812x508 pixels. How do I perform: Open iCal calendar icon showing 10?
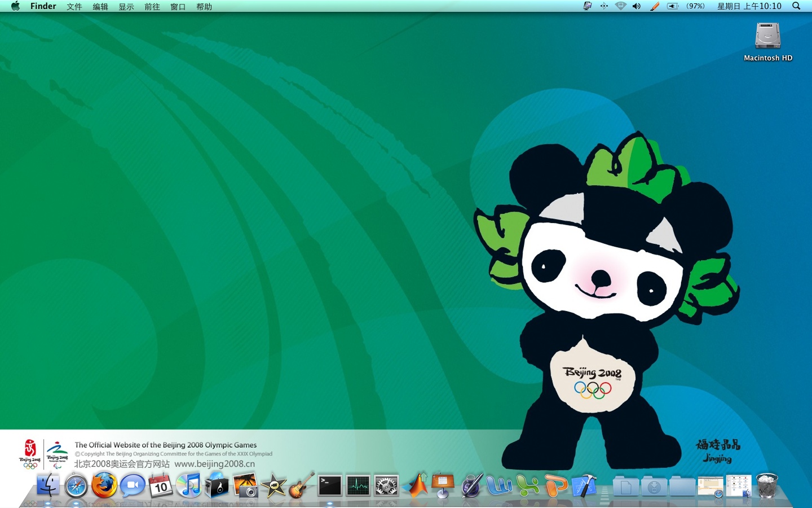pyautogui.click(x=161, y=485)
